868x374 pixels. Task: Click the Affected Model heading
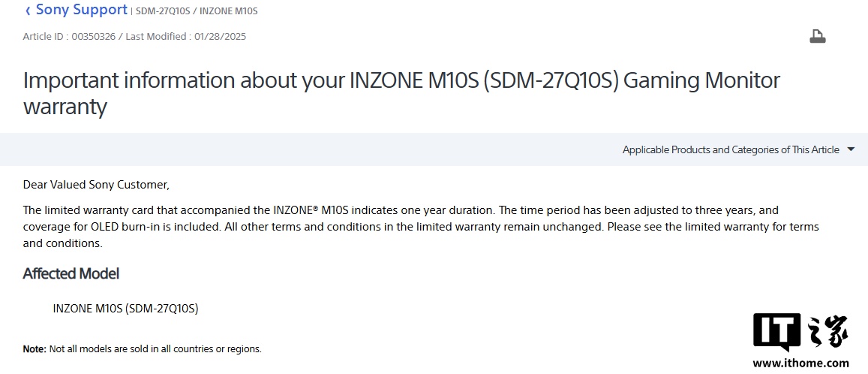pyautogui.click(x=71, y=273)
